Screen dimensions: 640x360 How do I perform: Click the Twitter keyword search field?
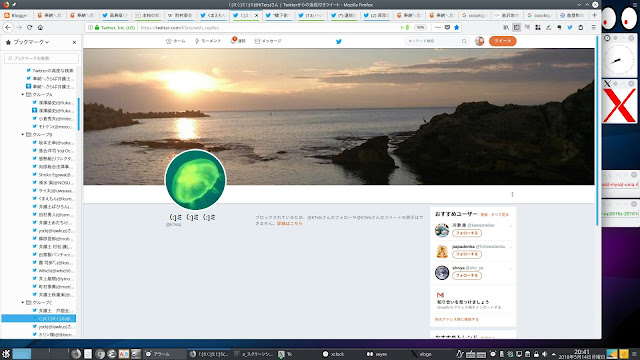(x=436, y=41)
